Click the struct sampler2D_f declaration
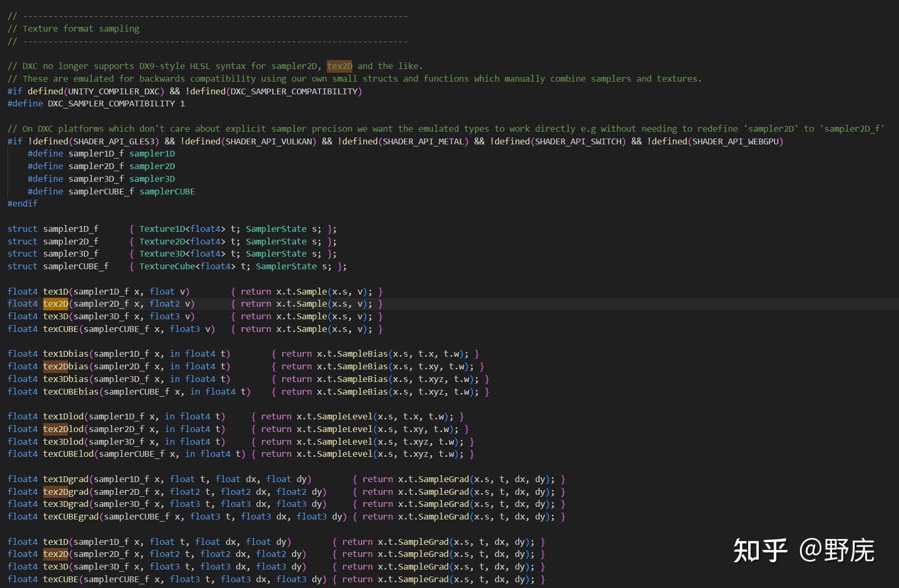Viewport: 899px width, 588px height. (x=53, y=241)
